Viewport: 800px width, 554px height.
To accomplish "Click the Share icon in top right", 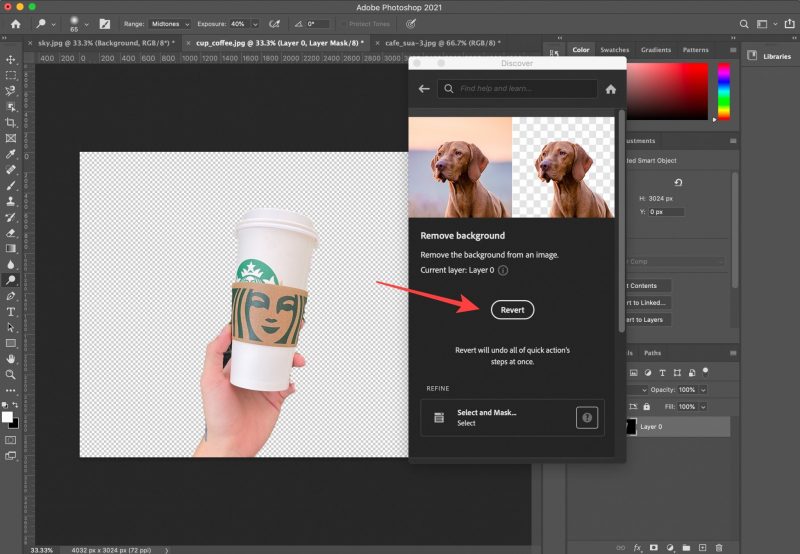I will pos(789,23).
